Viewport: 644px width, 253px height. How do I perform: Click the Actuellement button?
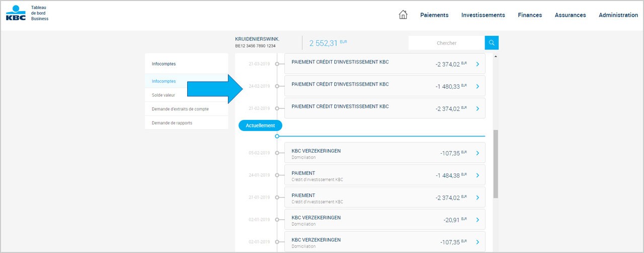point(260,125)
